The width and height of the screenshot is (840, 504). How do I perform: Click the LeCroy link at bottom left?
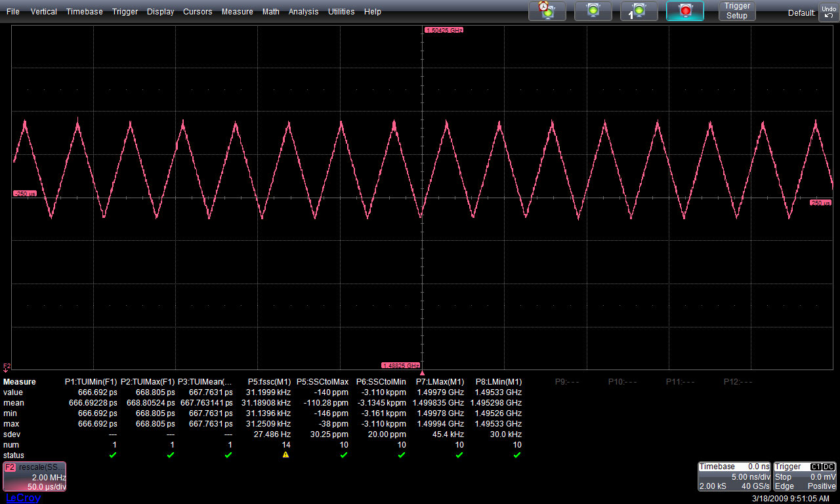(23, 498)
